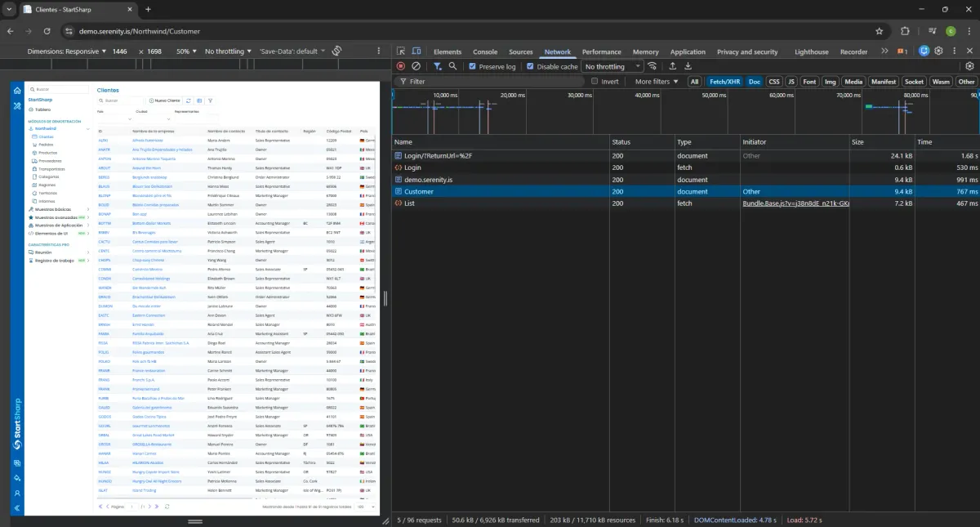Select the inspect element tool
This screenshot has width=980, height=527.
pos(401,51)
